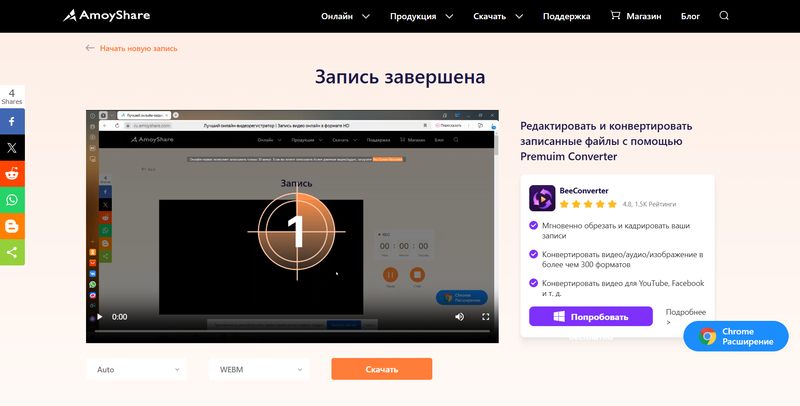Viewport: 800px width, 406px height.
Task: Go to Магазин
Action: click(643, 16)
